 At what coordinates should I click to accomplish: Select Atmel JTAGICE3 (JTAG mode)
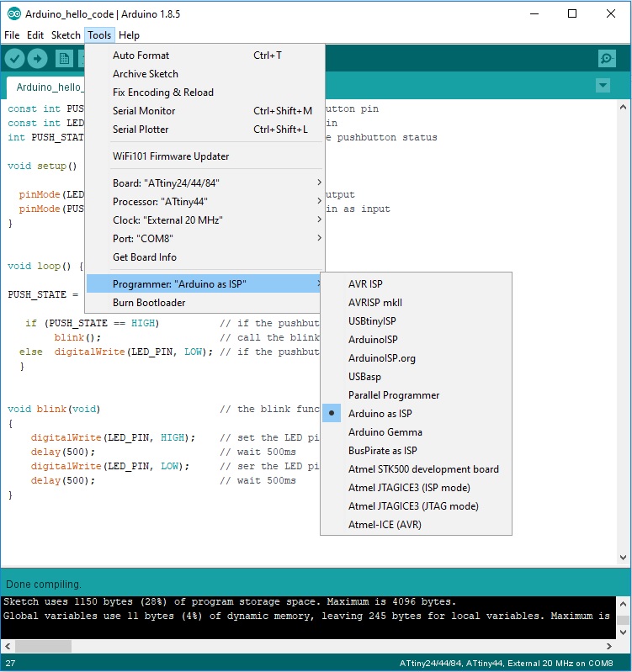coord(416,505)
